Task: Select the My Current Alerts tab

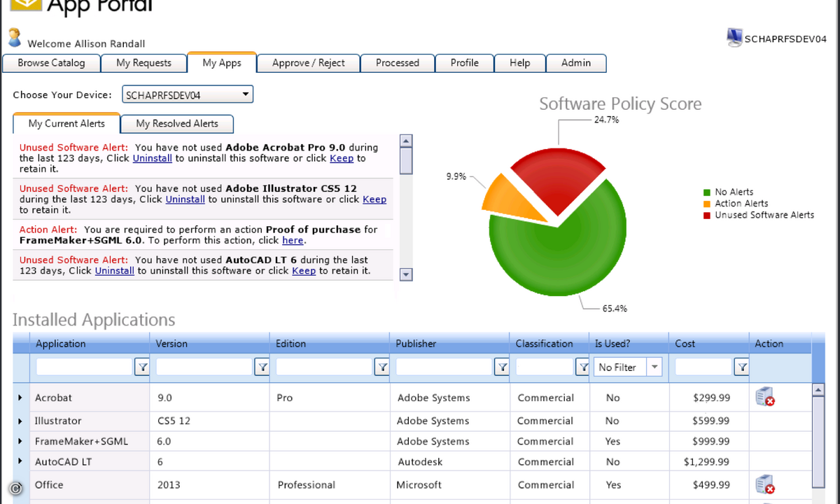Action: 66,123
